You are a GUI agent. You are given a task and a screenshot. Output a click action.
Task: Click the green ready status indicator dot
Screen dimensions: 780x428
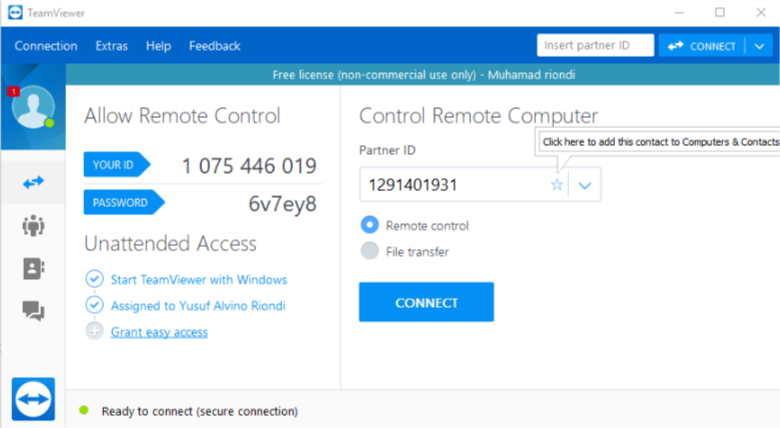coord(84,410)
